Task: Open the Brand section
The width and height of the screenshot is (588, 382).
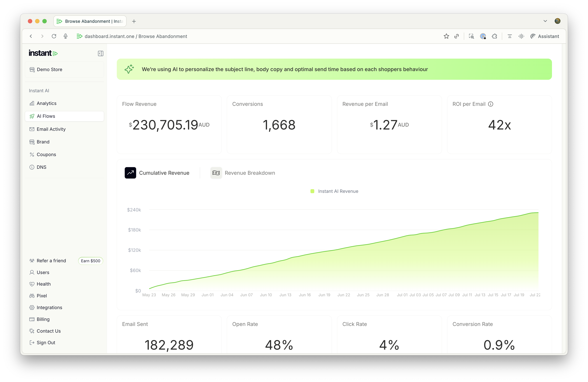Action: [64, 142]
